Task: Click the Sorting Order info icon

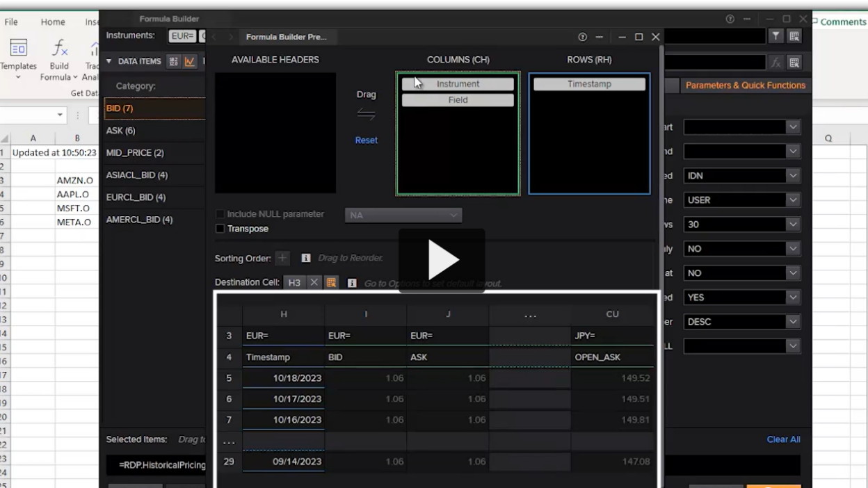Action: (305, 258)
